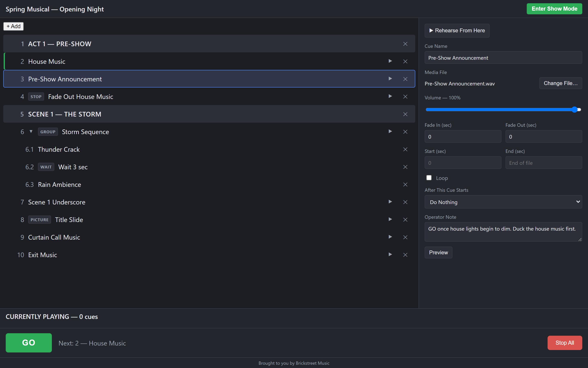Click the End of file field
Screen dimensions: 588x368
point(544,163)
